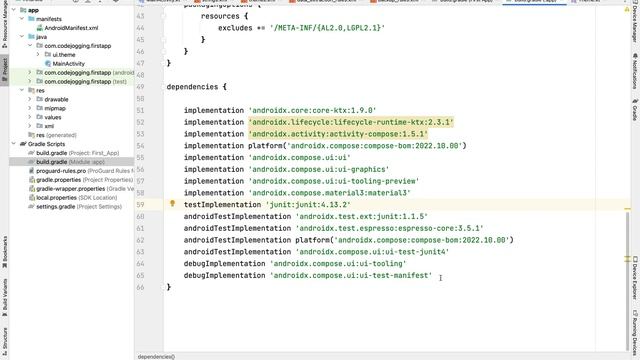Viewport: 640px width, 360px height.
Task: Open the Notifications side tab
Action: click(x=635, y=72)
